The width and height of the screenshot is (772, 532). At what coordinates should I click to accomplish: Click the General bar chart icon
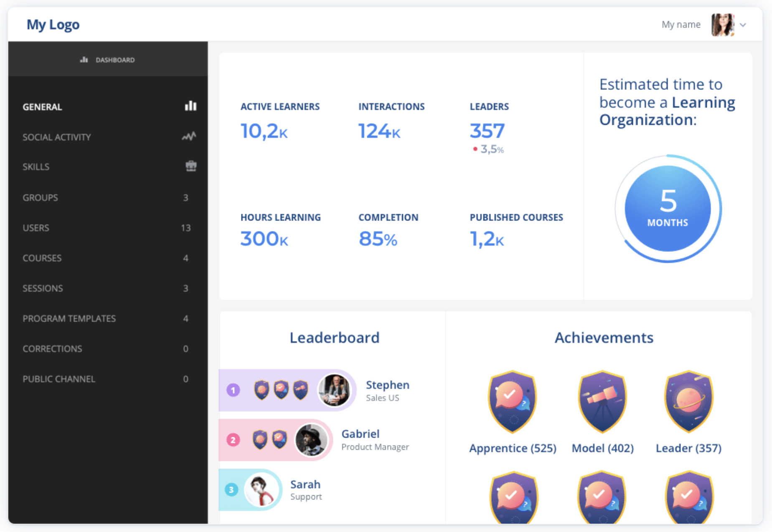(190, 106)
